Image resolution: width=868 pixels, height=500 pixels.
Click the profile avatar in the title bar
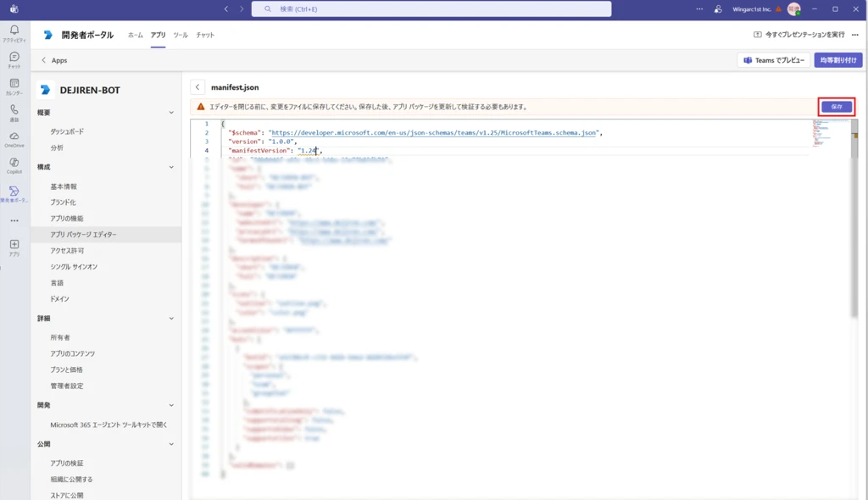click(793, 9)
